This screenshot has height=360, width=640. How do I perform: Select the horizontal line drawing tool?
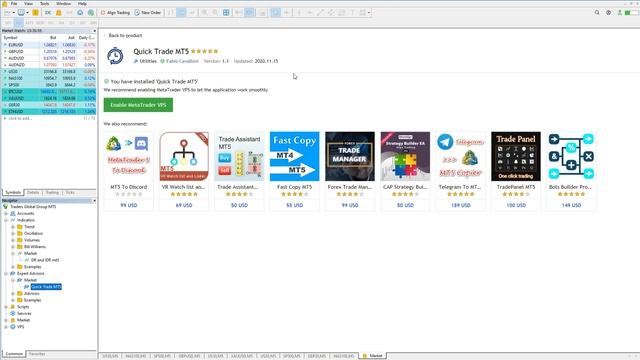tap(309, 13)
